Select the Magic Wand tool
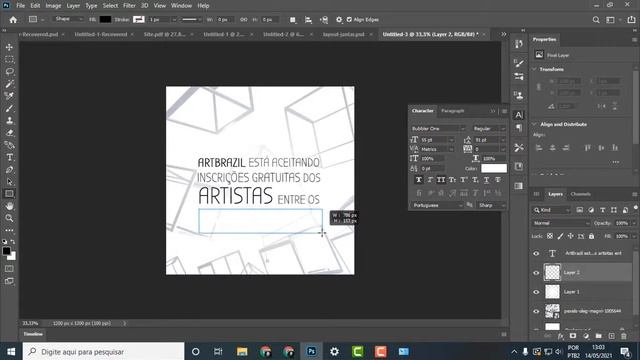Image resolution: width=640 pixels, height=360 pixels. [x=9, y=84]
